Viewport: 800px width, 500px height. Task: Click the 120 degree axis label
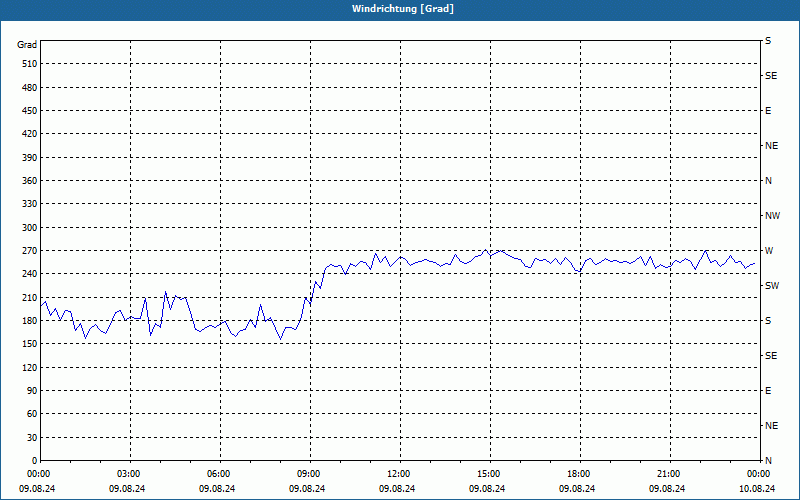[x=30, y=367]
